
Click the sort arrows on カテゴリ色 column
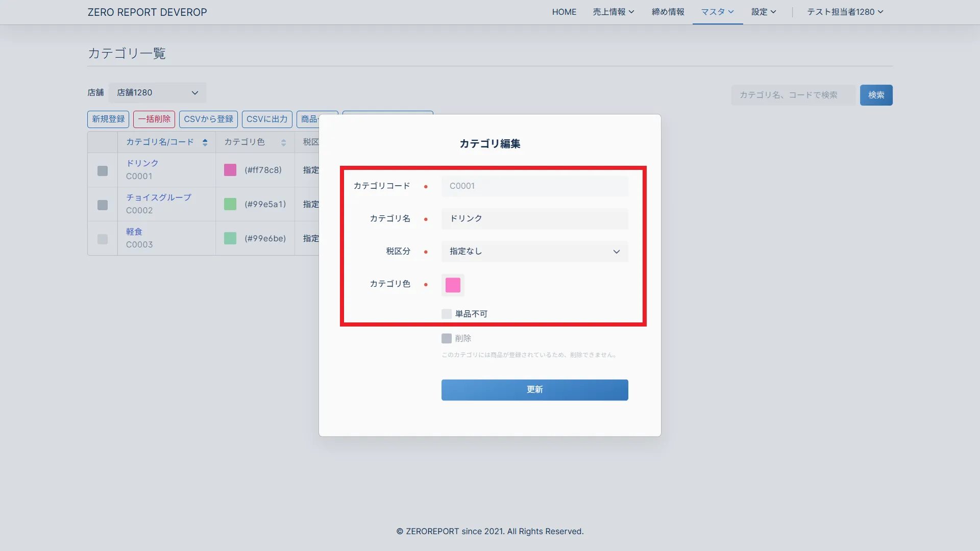[x=283, y=142]
